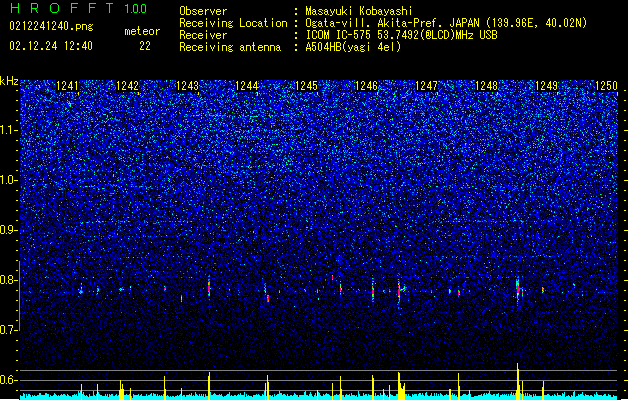This screenshot has width=629, height=400.
Task: Click the HROFFT 1.0.0 title text
Action: [x=78, y=8]
